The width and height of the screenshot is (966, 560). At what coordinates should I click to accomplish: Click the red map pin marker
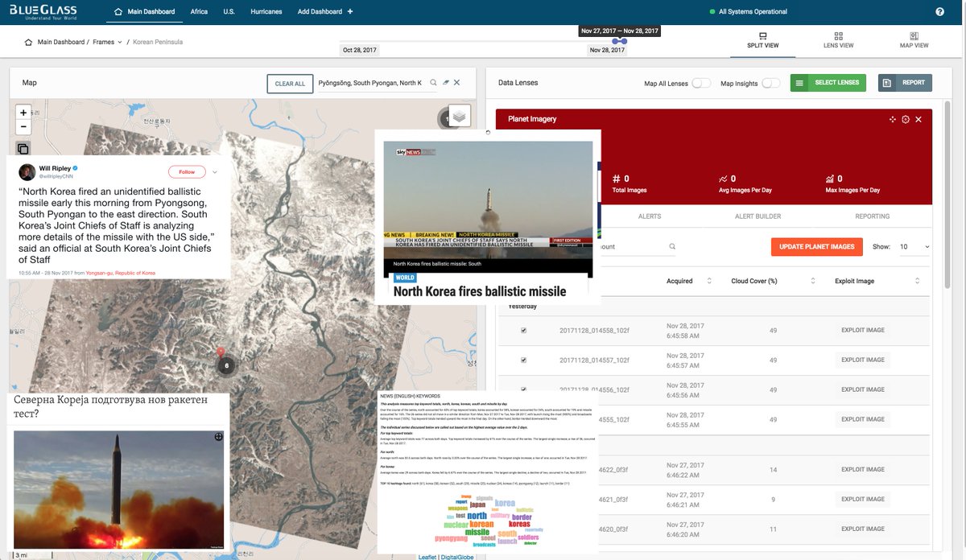[221, 352]
